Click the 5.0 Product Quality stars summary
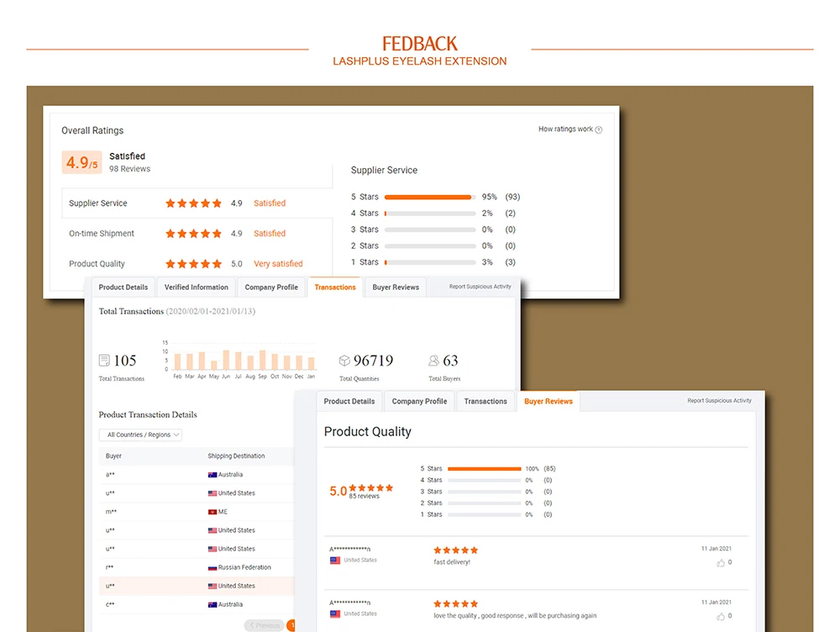The image size is (840, 632). 371,487
